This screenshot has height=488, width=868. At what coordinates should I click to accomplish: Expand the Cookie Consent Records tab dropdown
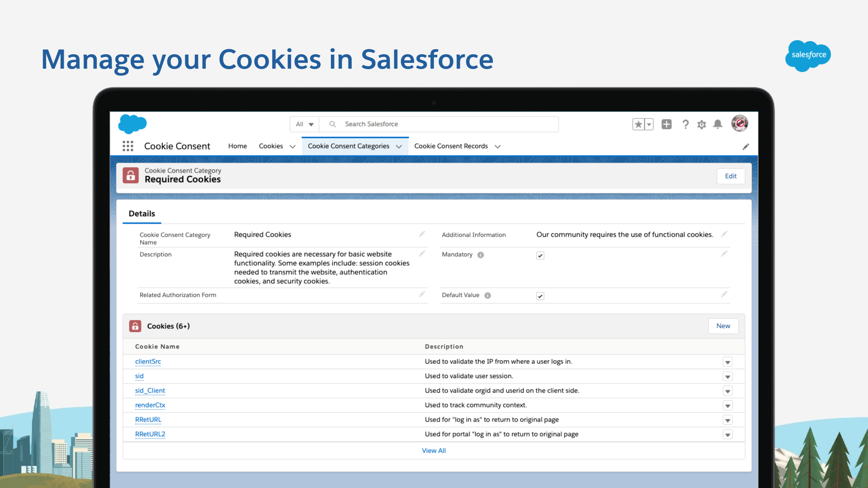pyautogui.click(x=497, y=146)
